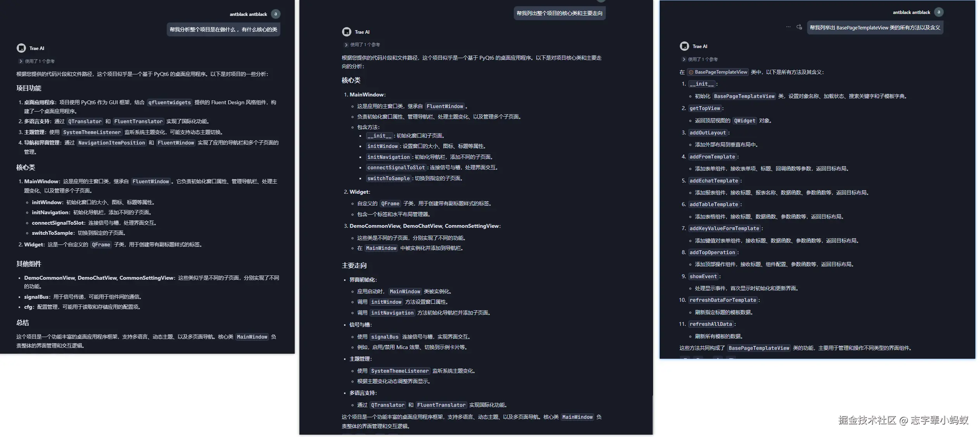Viewport: 980px width, 437px height.
Task: Click the addKeyValueFormTemplate method tag
Action: [724, 229]
